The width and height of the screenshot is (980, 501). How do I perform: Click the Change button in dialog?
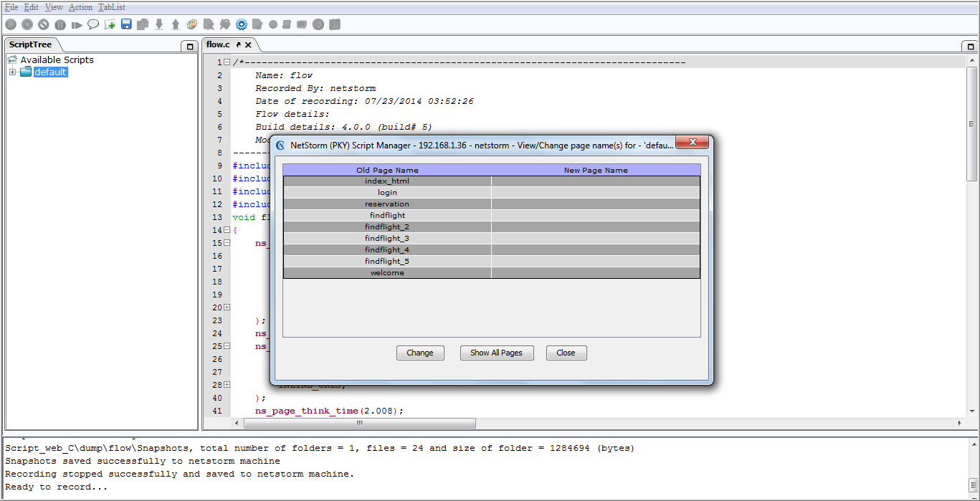(x=420, y=353)
